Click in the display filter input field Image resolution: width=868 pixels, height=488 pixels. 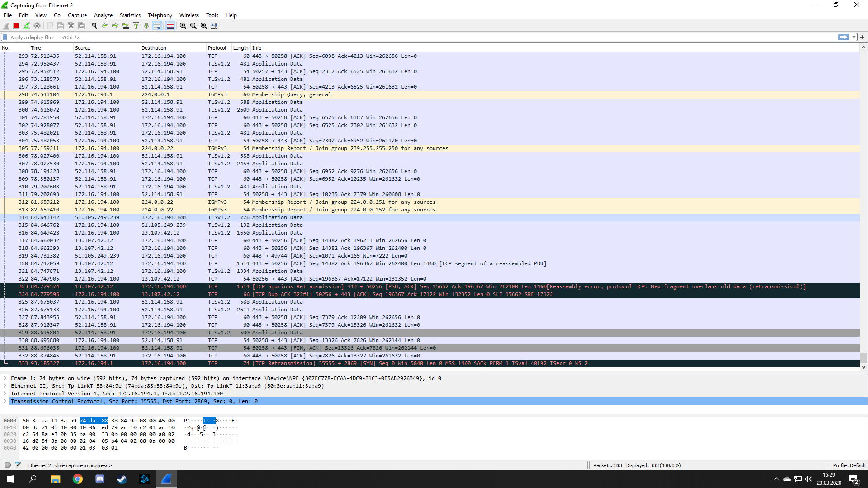click(407, 38)
